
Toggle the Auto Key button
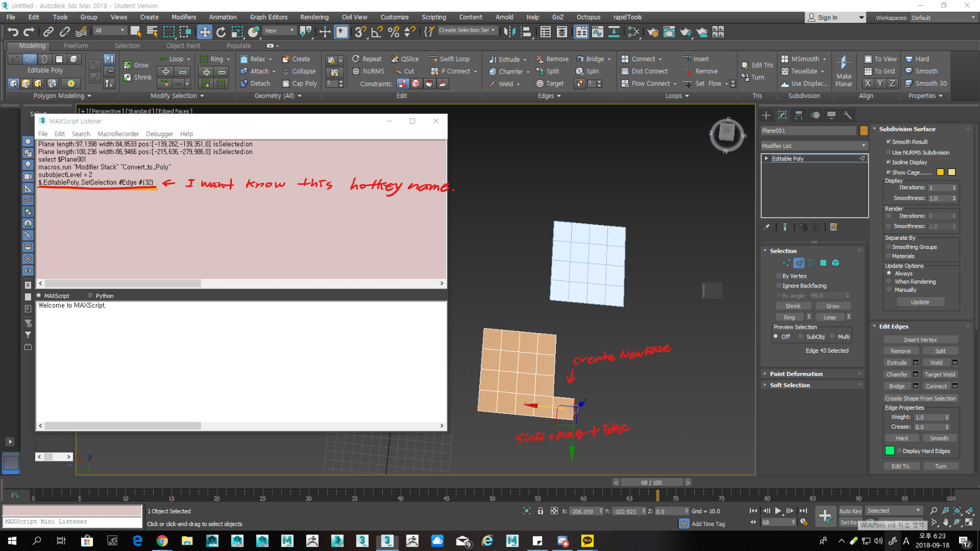pyautogui.click(x=850, y=511)
